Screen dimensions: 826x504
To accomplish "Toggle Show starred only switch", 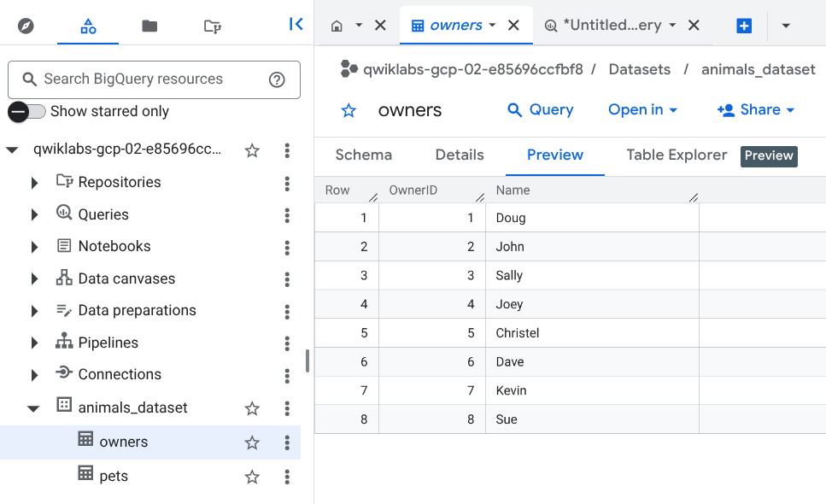I will pos(26,111).
